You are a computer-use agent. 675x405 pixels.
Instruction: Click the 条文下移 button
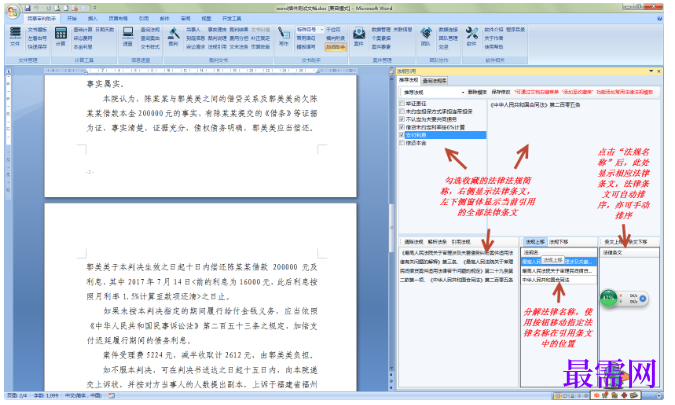tap(637, 241)
